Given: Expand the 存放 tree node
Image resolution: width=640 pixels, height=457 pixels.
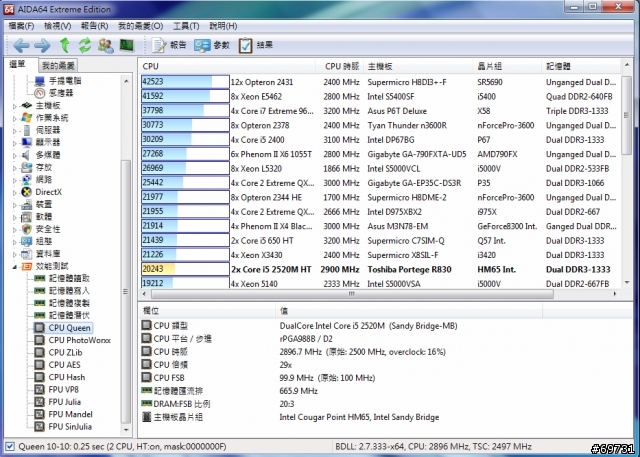Looking at the screenshot, I should coord(15,168).
